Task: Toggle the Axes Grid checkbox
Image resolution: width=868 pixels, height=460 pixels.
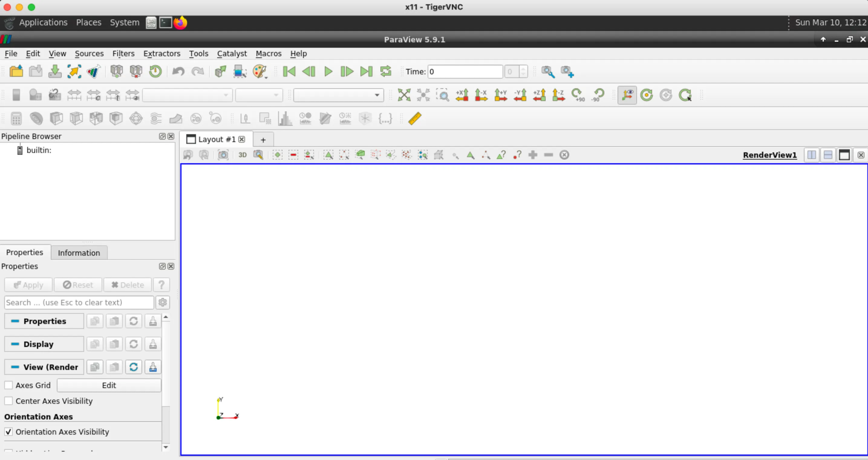Action: pyautogui.click(x=8, y=385)
